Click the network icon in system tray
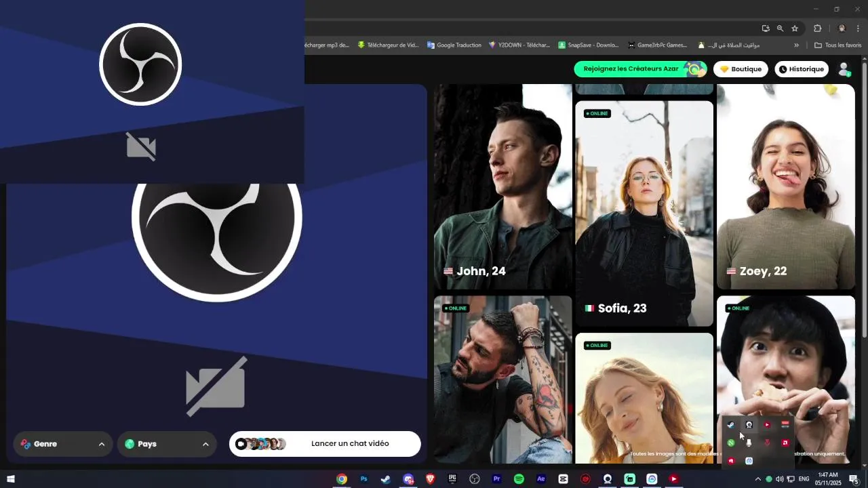Image resolution: width=868 pixels, height=488 pixels. (790, 479)
